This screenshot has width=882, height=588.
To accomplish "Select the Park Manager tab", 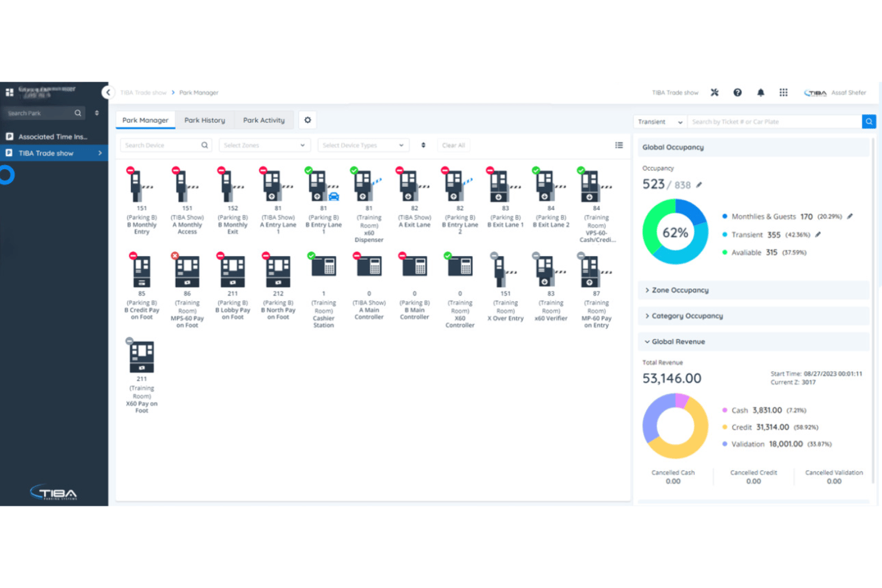I will (145, 120).
